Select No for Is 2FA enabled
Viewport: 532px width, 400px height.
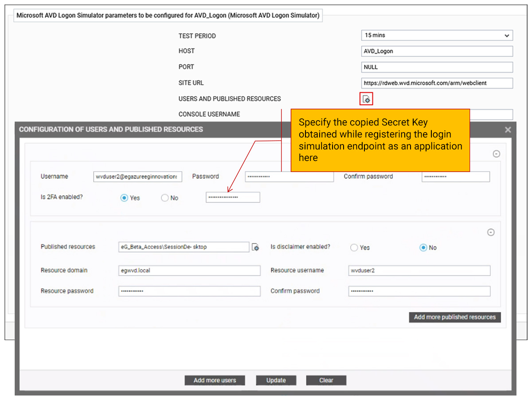click(165, 198)
